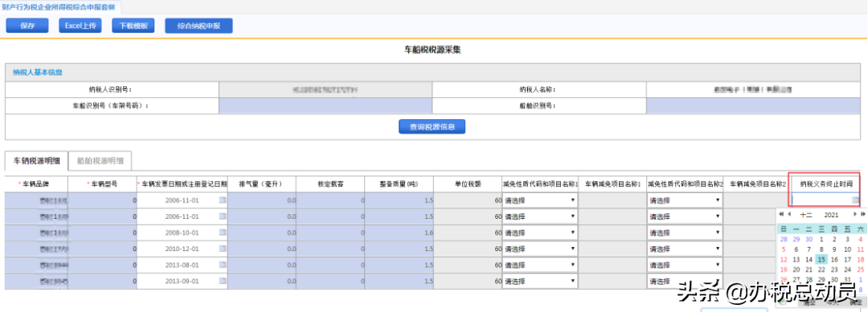
Task: Pick day 18 in calendar
Action: click(860, 259)
